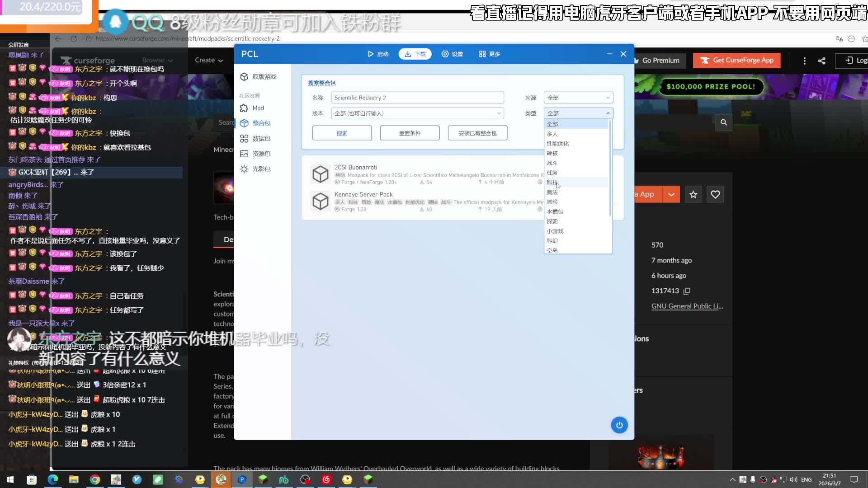The image size is (868, 488).
Task: Expand the 来源 source dropdown
Action: (578, 98)
